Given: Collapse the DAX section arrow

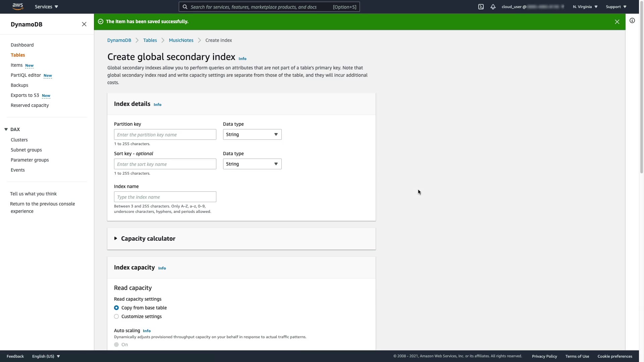Looking at the screenshot, I should [x=6, y=129].
